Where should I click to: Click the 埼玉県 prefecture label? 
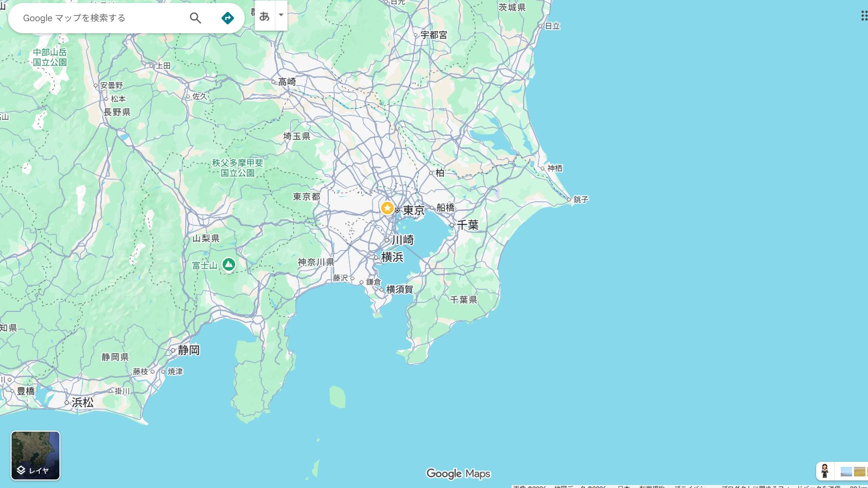point(297,136)
